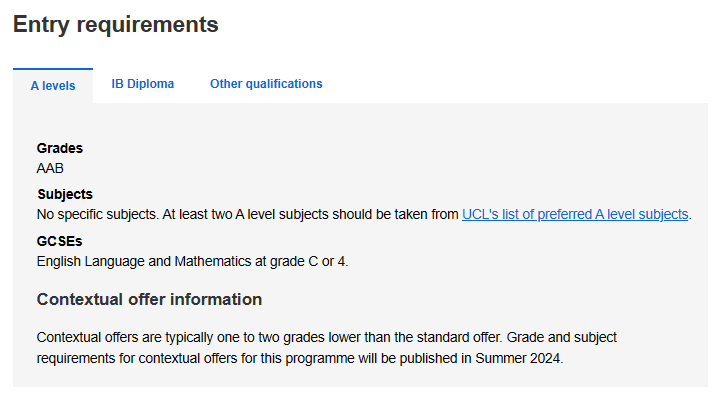Image resolution: width=724 pixels, height=400 pixels.
Task: Click the 'grade C or 4' text
Action: point(308,261)
